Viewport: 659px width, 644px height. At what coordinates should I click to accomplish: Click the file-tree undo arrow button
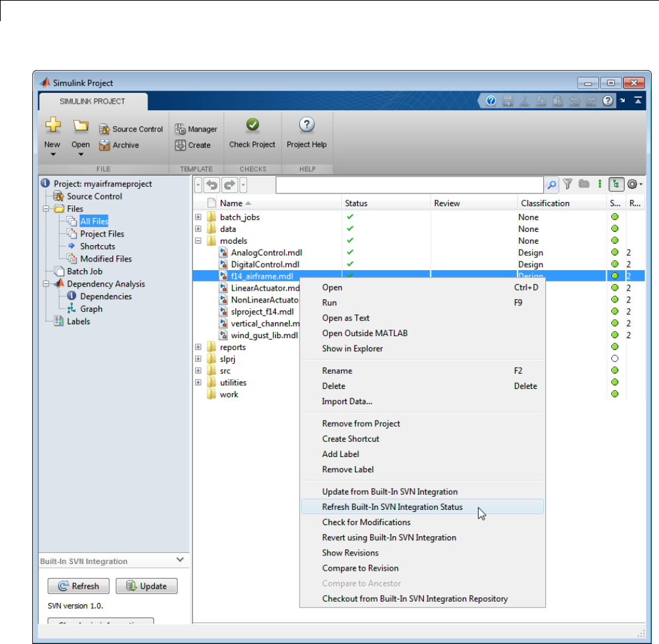click(212, 185)
